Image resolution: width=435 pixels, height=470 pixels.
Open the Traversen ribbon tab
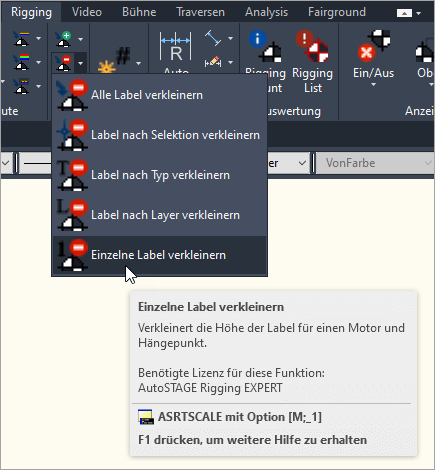point(200,12)
